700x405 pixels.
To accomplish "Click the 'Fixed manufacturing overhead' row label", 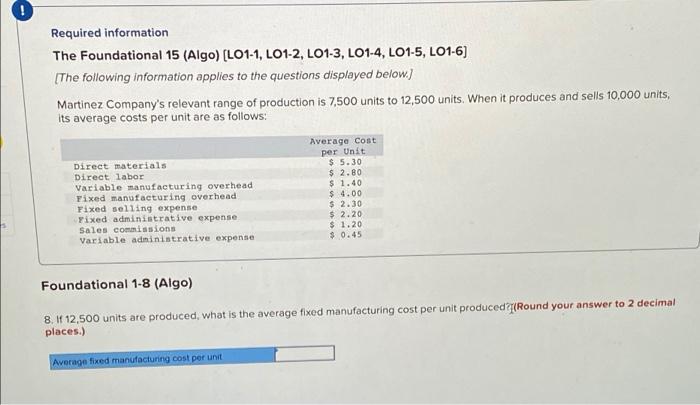I will [156, 197].
